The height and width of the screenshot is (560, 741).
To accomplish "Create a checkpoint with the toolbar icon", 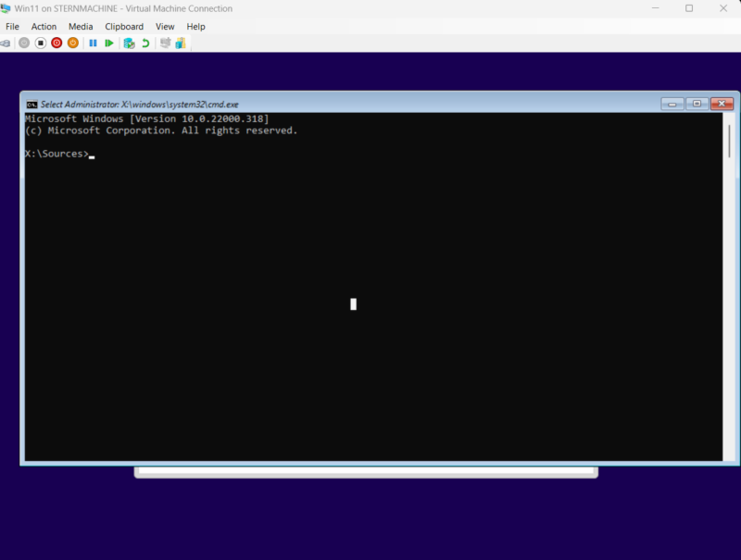I will 129,44.
